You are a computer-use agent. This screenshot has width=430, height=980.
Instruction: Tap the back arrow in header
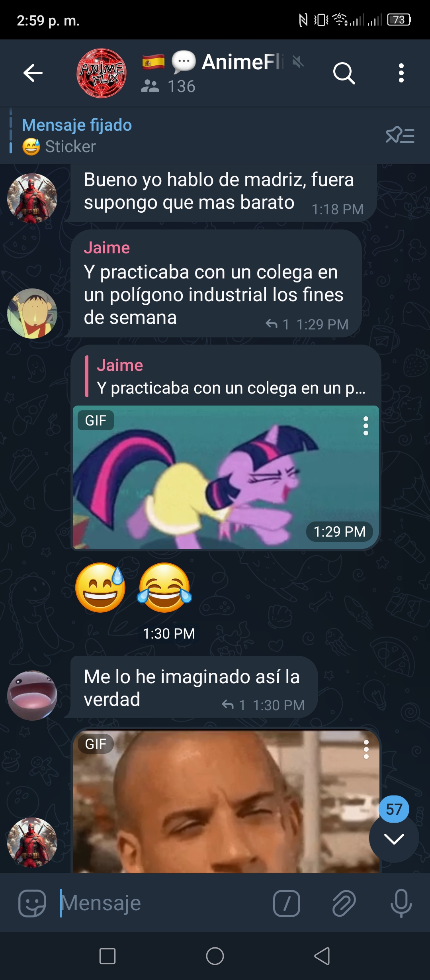coord(33,73)
